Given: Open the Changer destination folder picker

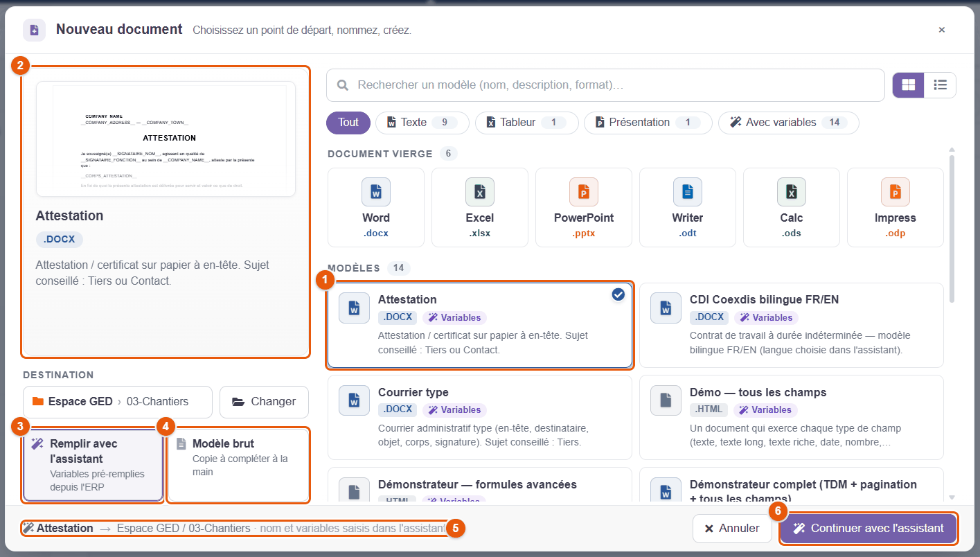Looking at the screenshot, I should (264, 402).
